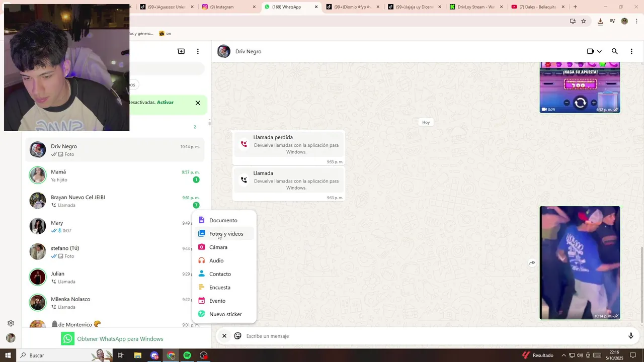Open WhatsApp settings gear
The image size is (644, 362).
(x=11, y=323)
